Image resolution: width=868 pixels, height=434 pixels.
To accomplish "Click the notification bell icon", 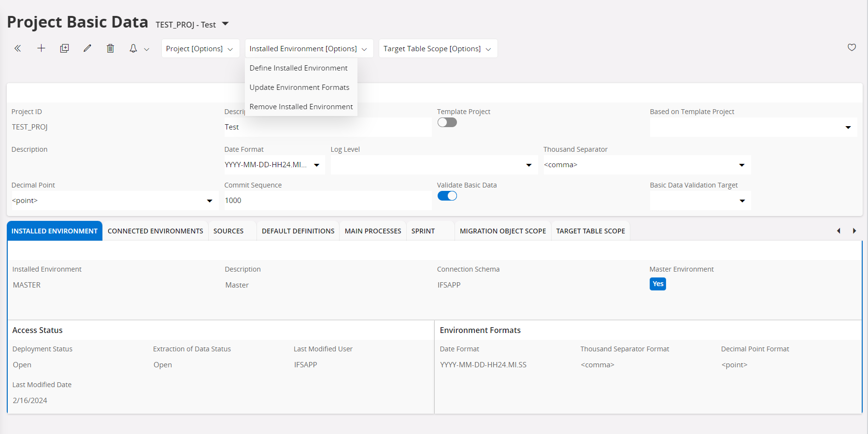I will pos(133,48).
